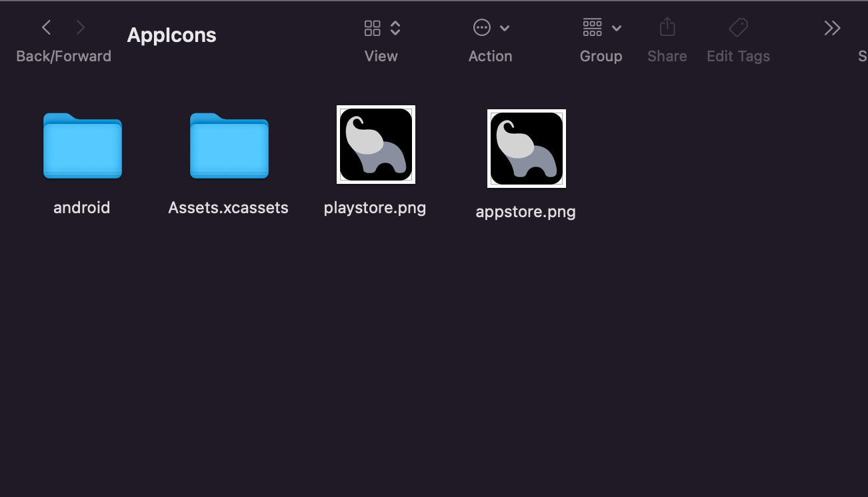Screen dimensions: 868x497
Task: Click the Group arrangement icon
Action: click(592, 27)
